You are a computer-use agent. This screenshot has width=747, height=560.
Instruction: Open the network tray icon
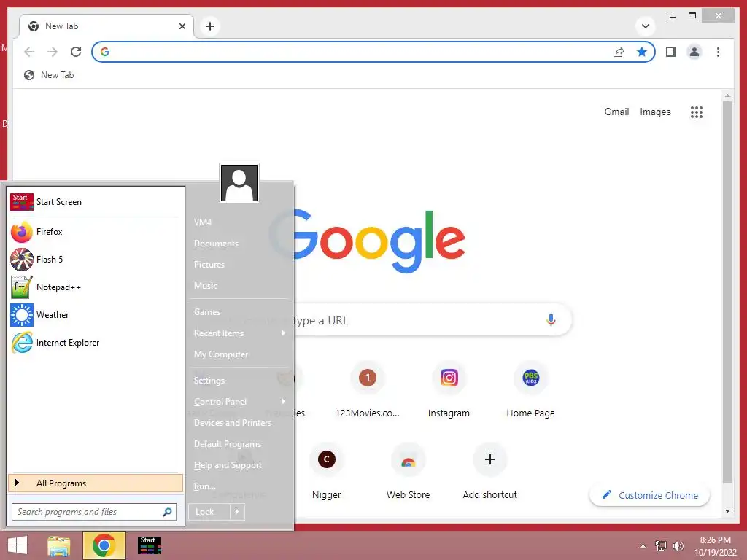pos(660,546)
